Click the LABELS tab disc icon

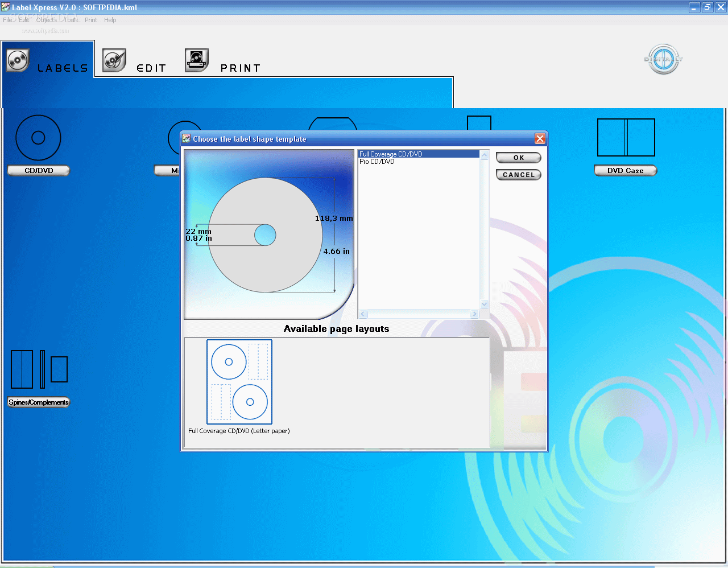click(17, 60)
